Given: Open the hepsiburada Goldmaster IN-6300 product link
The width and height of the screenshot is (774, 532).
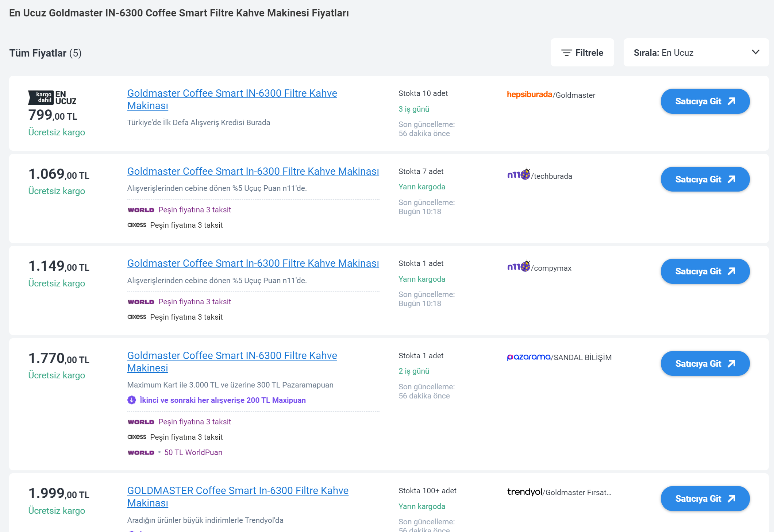Looking at the screenshot, I should click(x=232, y=99).
